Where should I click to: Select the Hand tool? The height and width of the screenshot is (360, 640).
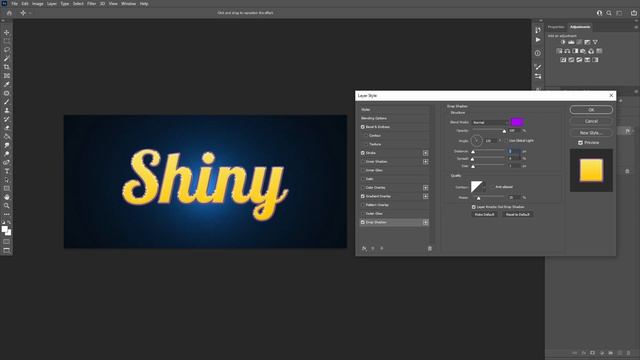click(7, 197)
